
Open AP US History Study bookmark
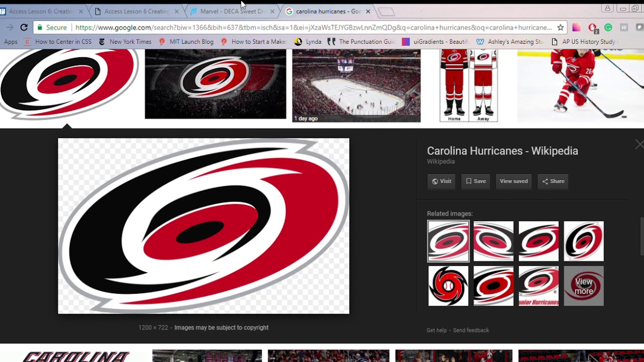(584, 42)
